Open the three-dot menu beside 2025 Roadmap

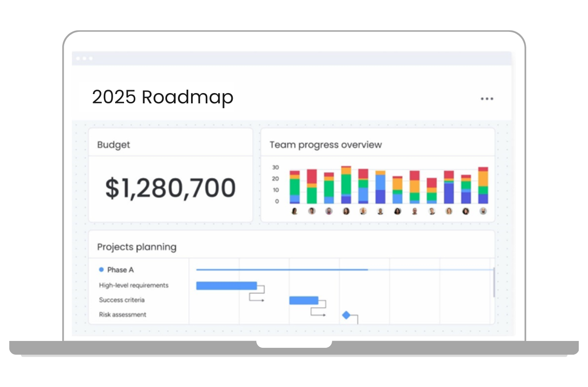pos(487,99)
